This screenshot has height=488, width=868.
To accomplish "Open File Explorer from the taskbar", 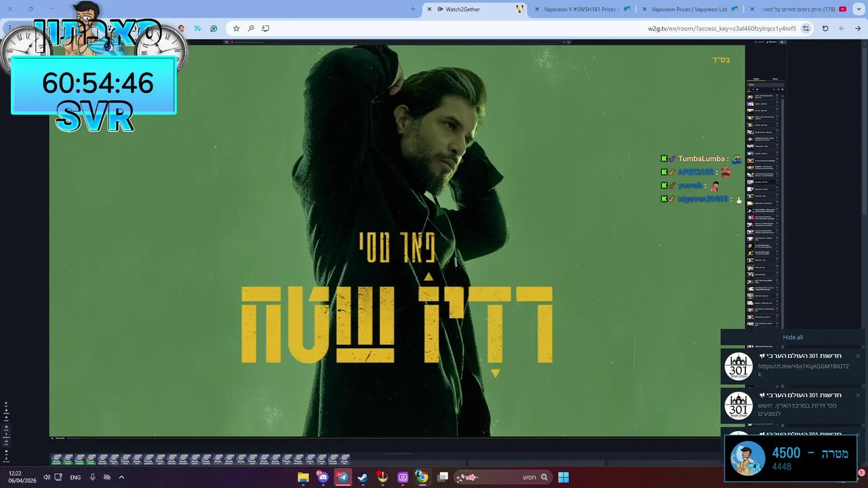I will pos(303,477).
